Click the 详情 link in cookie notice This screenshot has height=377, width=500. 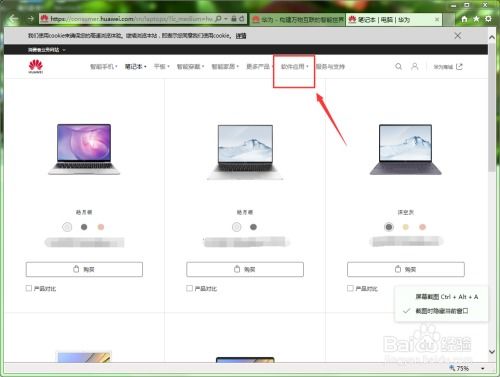241,36
